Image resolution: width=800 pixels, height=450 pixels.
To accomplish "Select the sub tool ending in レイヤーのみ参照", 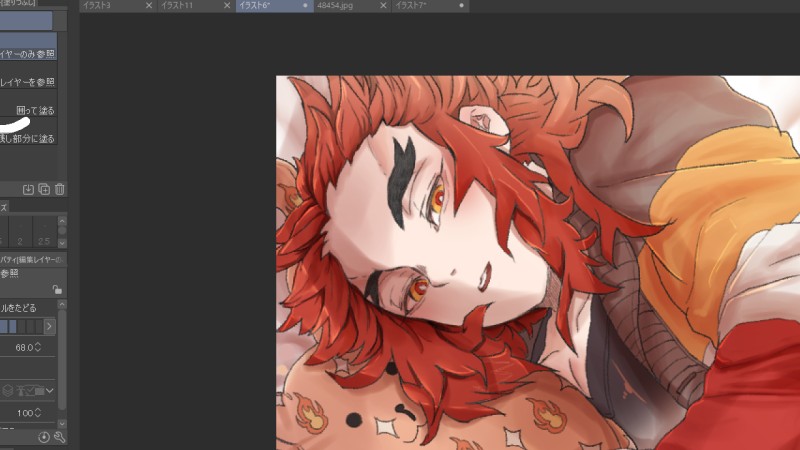I will pos(28,47).
